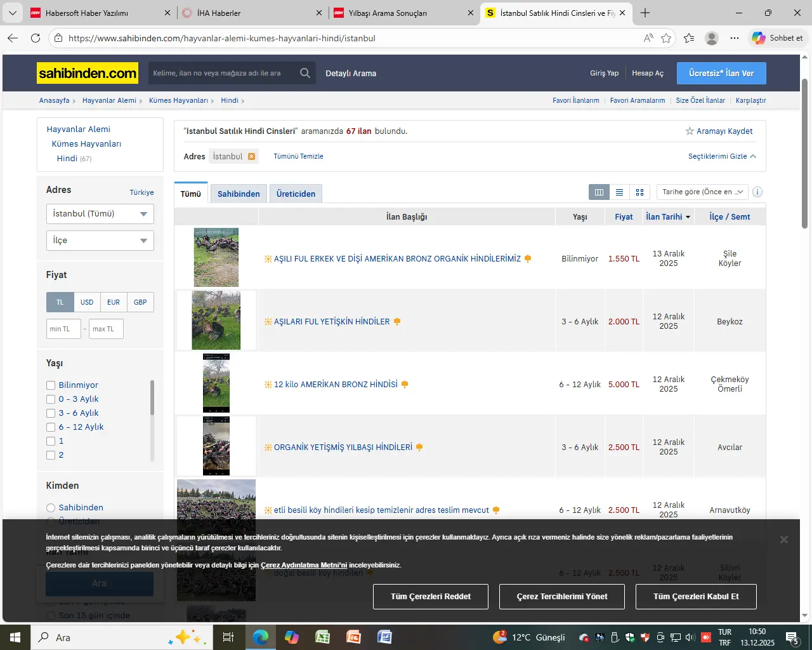Close the cookie consent banner

click(783, 540)
